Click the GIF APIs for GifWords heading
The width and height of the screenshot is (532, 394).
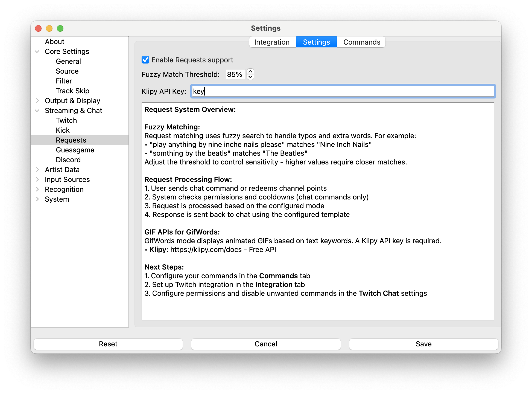[182, 232]
